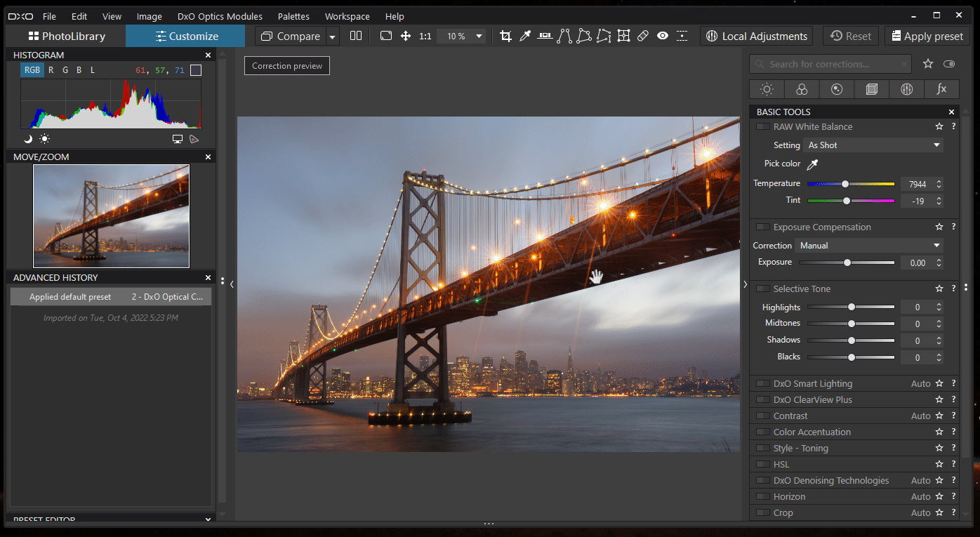Toggle the HSL correction switch

pos(762,465)
